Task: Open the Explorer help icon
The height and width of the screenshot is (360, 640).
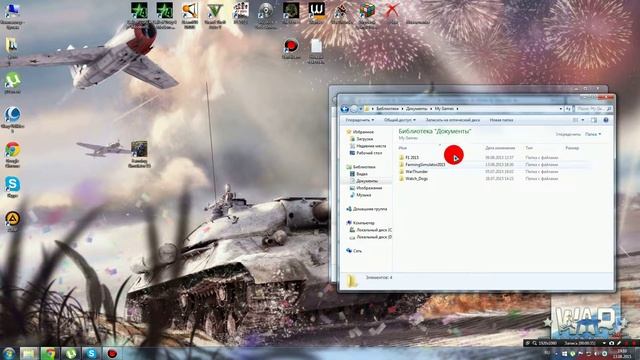Action: click(x=606, y=120)
